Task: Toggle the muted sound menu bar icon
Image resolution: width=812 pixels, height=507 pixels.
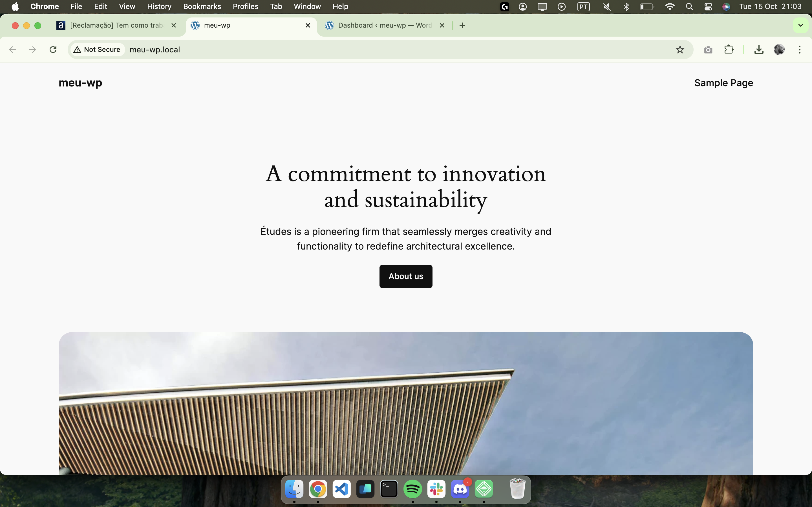Action: click(607, 7)
